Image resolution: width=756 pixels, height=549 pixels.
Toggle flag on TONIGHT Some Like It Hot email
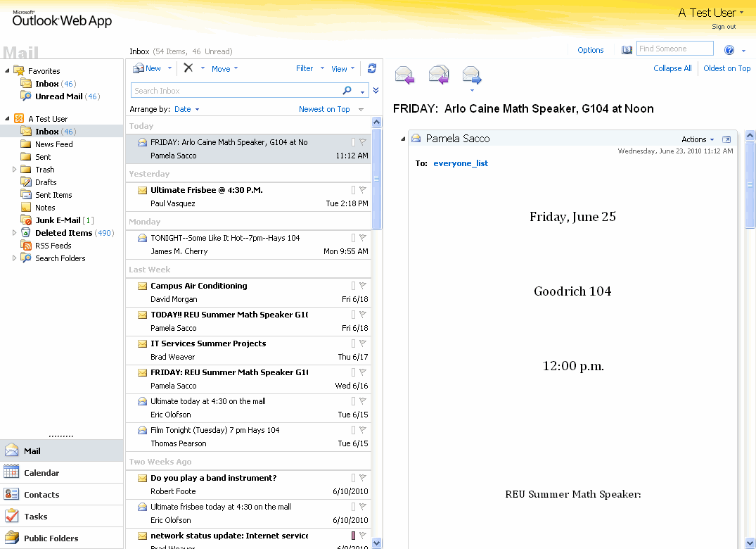pyautogui.click(x=363, y=238)
